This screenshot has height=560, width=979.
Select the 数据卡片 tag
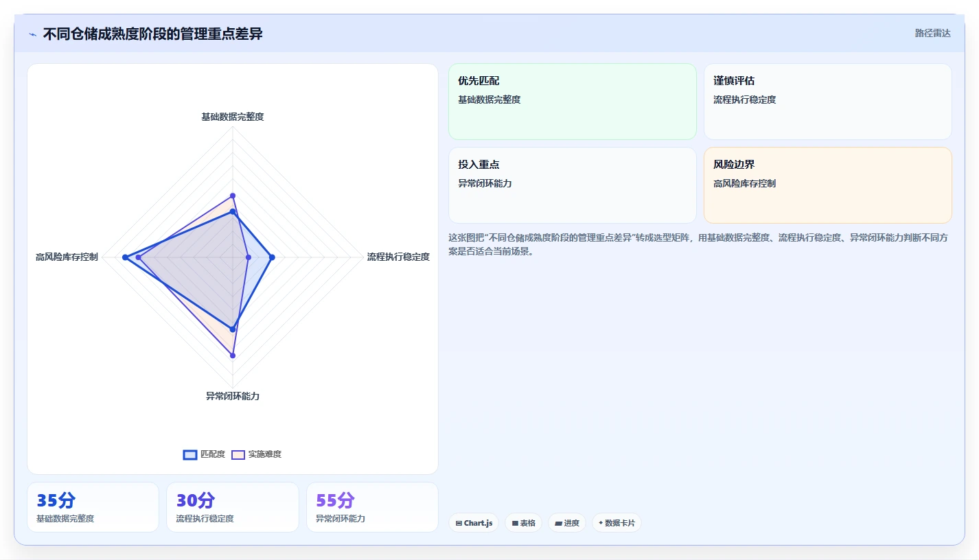coord(617,523)
